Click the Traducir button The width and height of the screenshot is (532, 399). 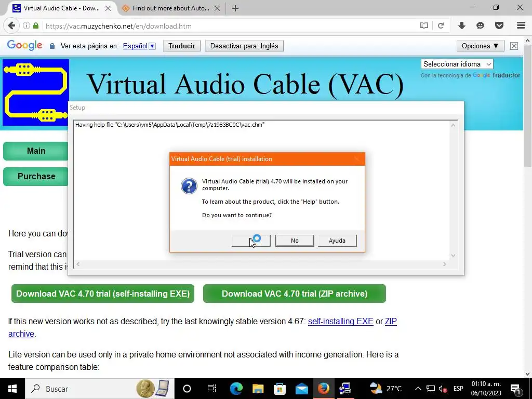(182, 46)
